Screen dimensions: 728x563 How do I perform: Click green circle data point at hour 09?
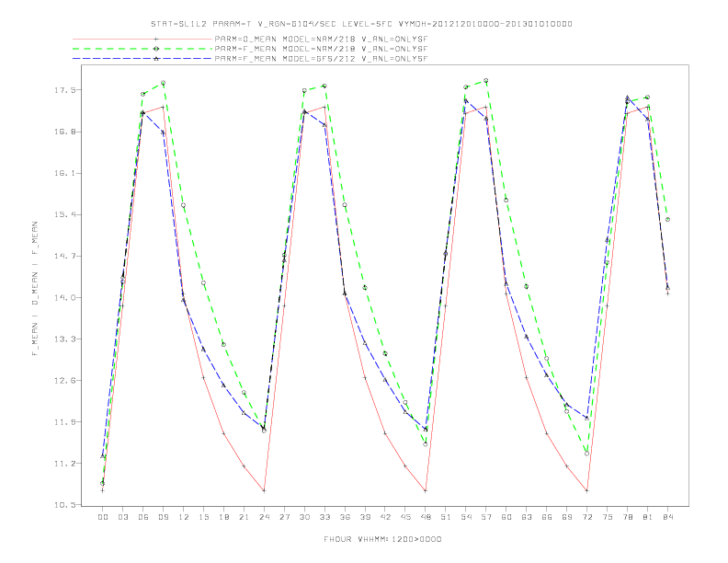pyautogui.click(x=163, y=83)
